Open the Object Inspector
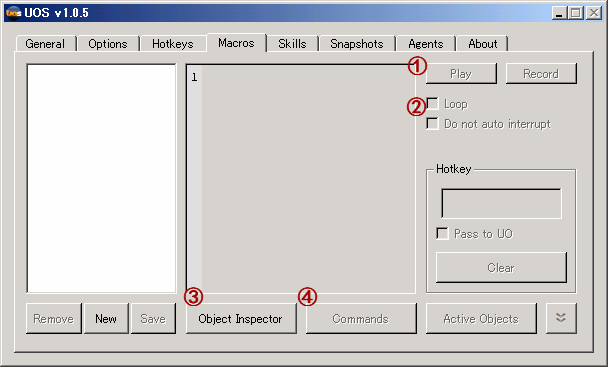Screen dimensions: 608x367 241,319
